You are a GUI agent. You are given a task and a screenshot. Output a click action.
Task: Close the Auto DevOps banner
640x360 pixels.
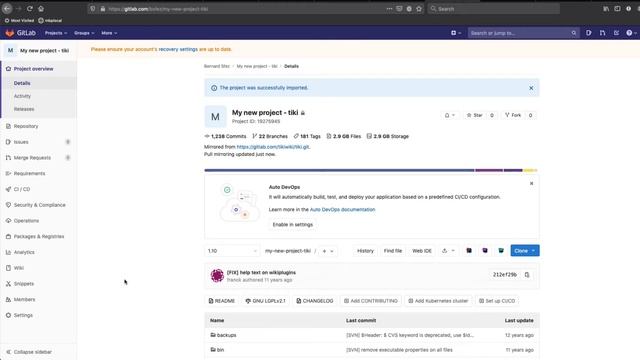point(531,183)
